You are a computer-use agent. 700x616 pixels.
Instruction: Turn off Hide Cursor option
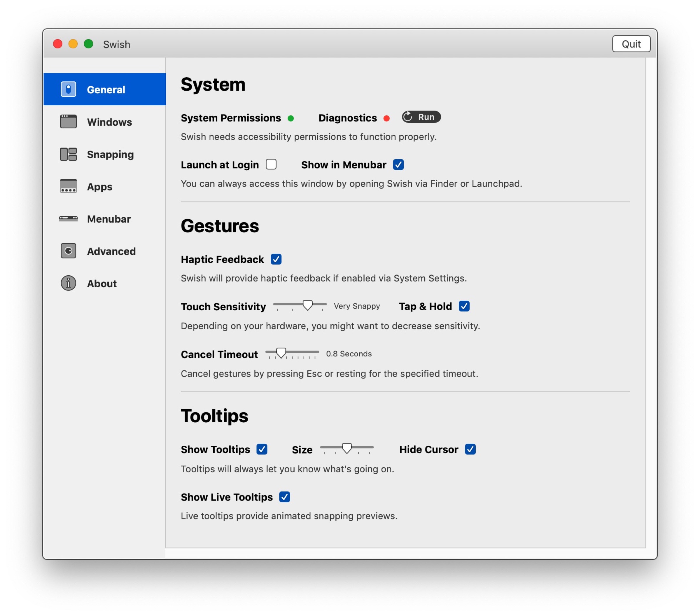pos(470,449)
